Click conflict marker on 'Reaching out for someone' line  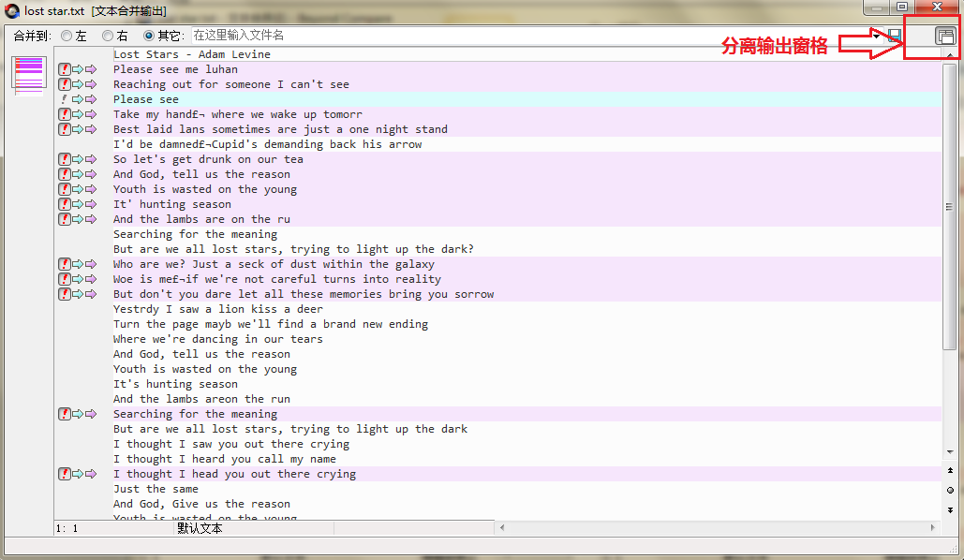click(65, 84)
